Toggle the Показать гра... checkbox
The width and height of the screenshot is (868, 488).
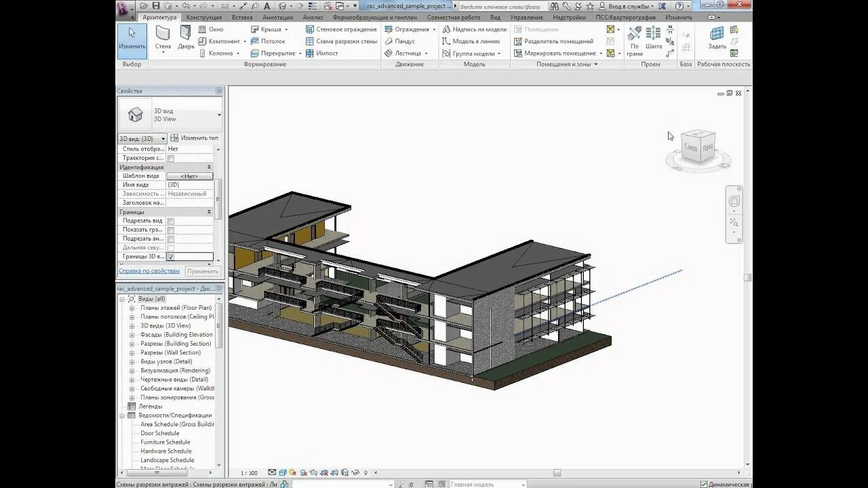[171, 230]
